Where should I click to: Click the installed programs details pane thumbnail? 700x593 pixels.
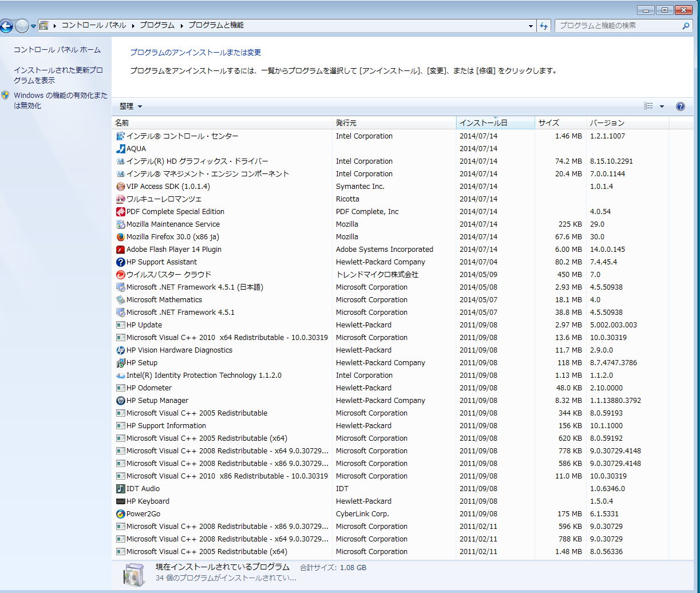click(135, 574)
